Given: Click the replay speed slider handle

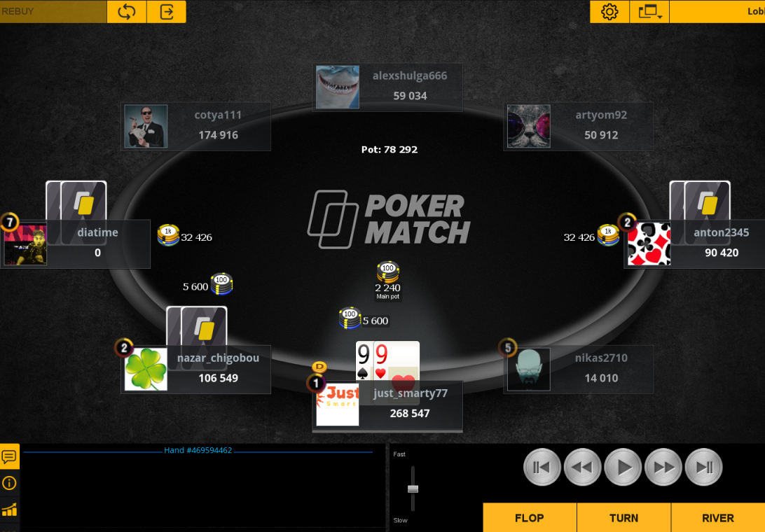Looking at the screenshot, I should [413, 489].
